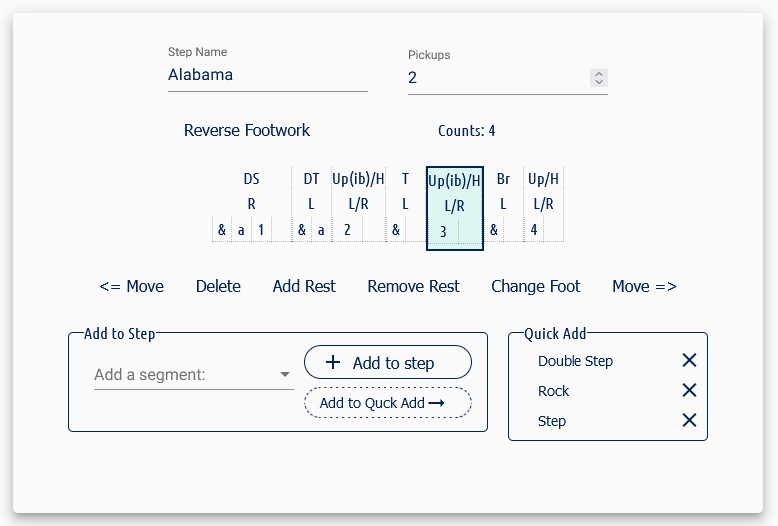Click the Pickups number stepper arrows

pos(598,78)
